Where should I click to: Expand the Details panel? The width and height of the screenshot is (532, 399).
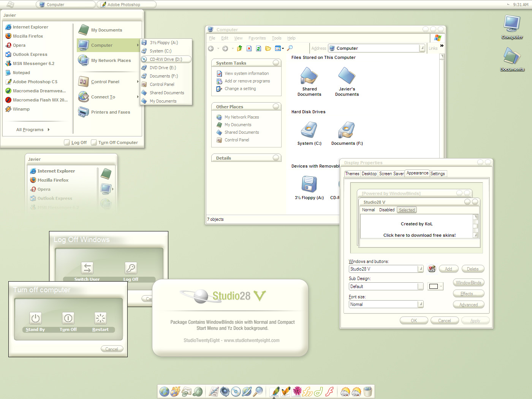pyautogui.click(x=276, y=158)
